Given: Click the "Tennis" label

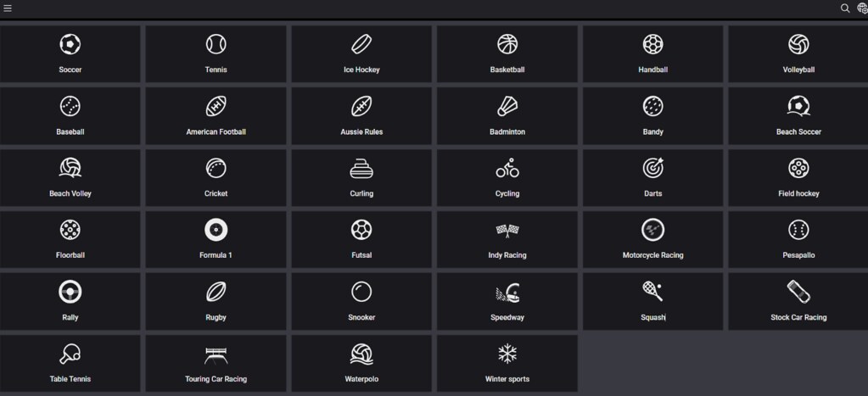Looking at the screenshot, I should (x=216, y=70).
